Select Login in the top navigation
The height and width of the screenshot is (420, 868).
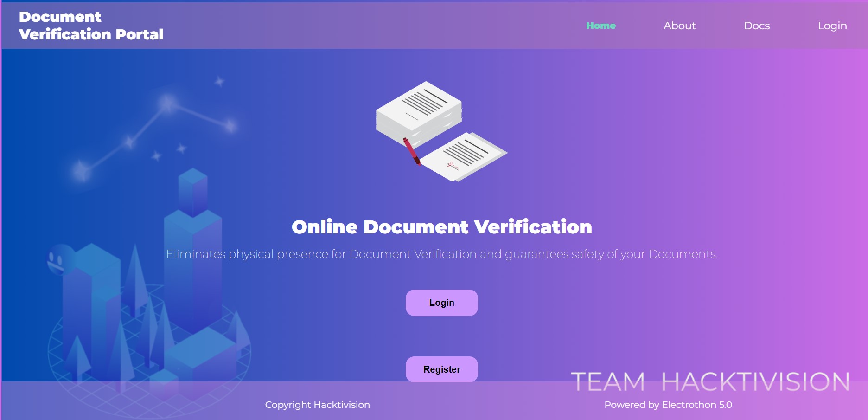click(832, 26)
